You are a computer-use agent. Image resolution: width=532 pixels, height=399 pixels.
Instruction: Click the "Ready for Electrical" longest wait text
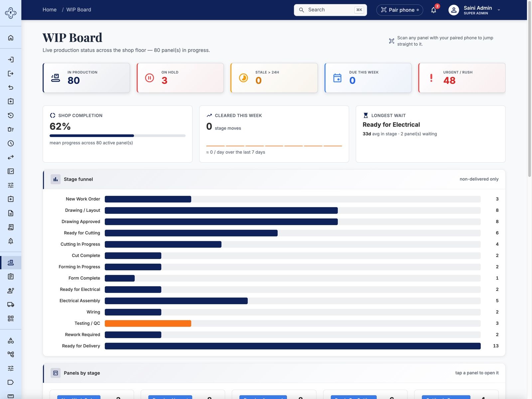391,125
